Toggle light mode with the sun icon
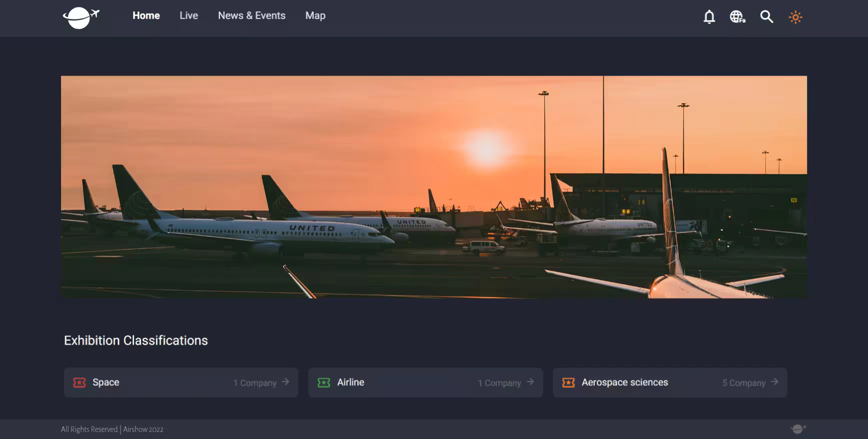The width and height of the screenshot is (868, 439). click(795, 17)
